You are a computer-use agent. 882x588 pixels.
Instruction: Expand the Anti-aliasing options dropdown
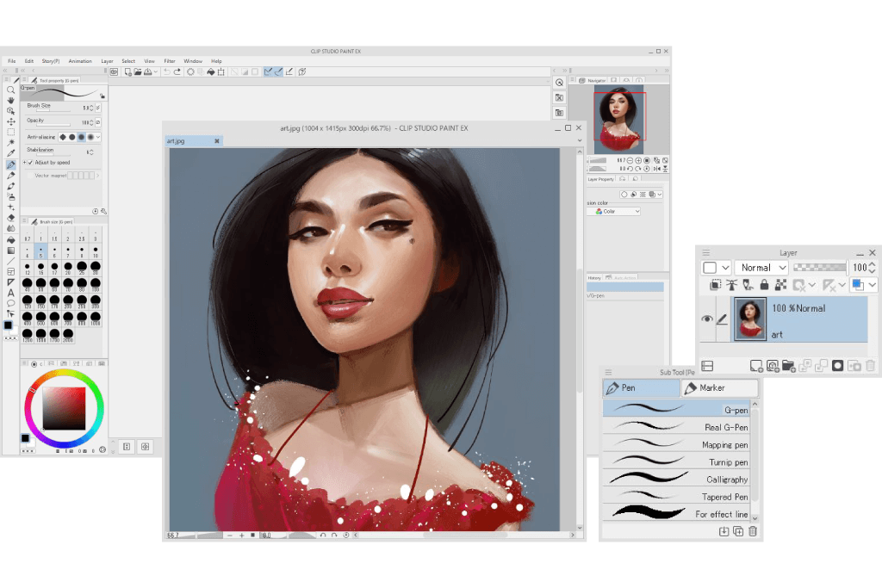pyautogui.click(x=98, y=137)
